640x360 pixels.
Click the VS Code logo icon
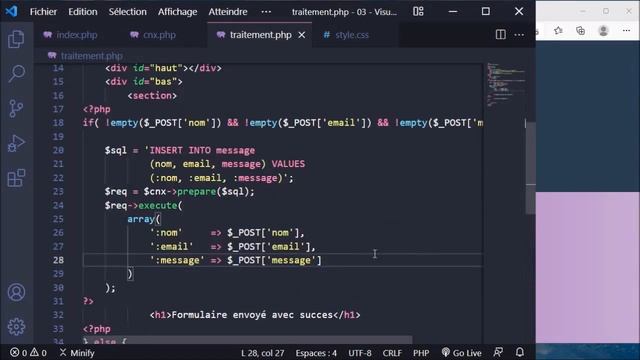click(x=11, y=11)
